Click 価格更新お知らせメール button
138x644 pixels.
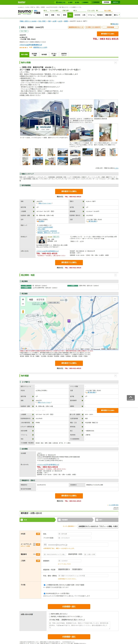point(76,27)
